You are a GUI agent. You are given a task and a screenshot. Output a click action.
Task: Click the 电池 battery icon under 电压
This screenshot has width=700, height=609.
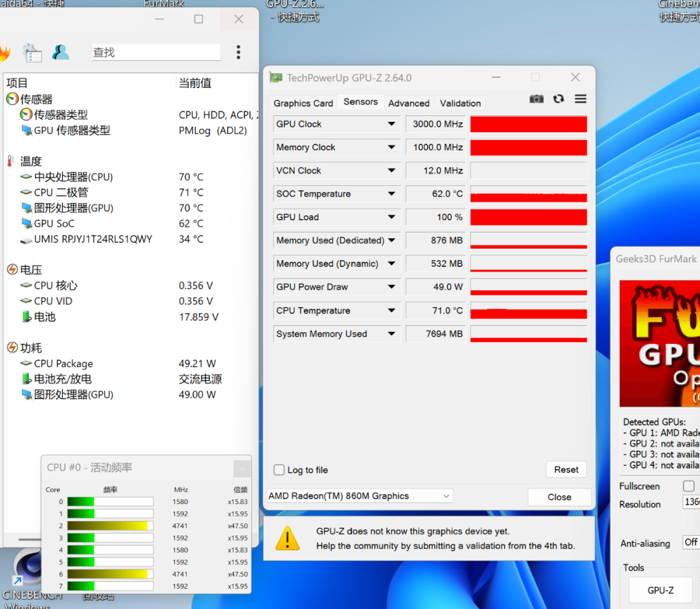coord(27,317)
